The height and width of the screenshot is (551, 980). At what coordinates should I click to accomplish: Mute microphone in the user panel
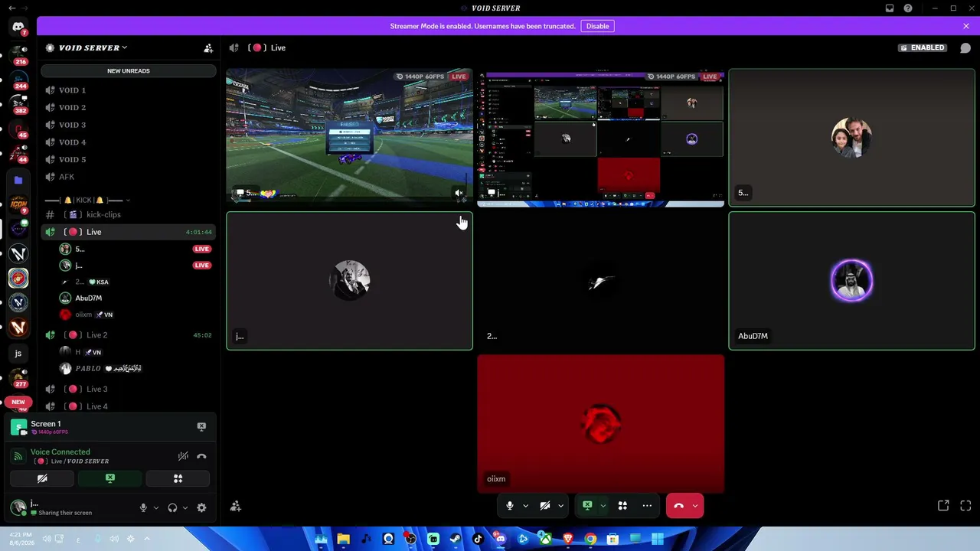coord(143,507)
